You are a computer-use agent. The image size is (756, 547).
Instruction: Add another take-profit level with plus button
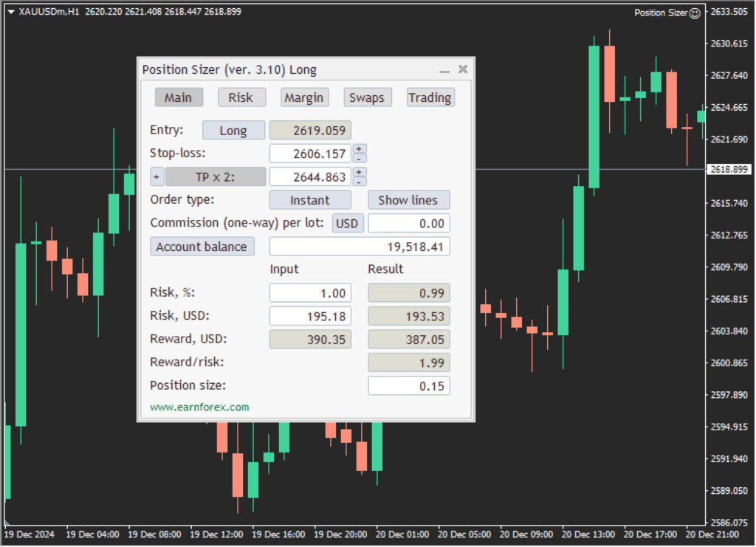tap(157, 177)
